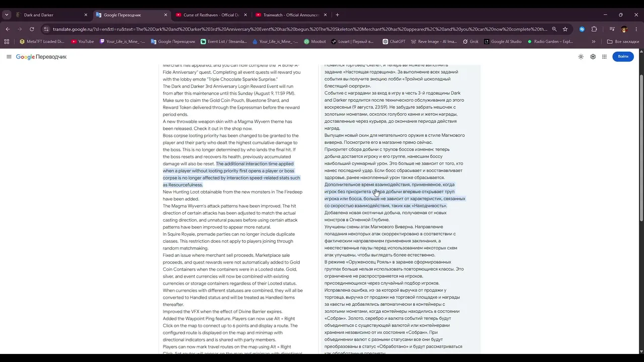The image size is (644, 362).
Task: Open the media controls icon
Action: 612,29
